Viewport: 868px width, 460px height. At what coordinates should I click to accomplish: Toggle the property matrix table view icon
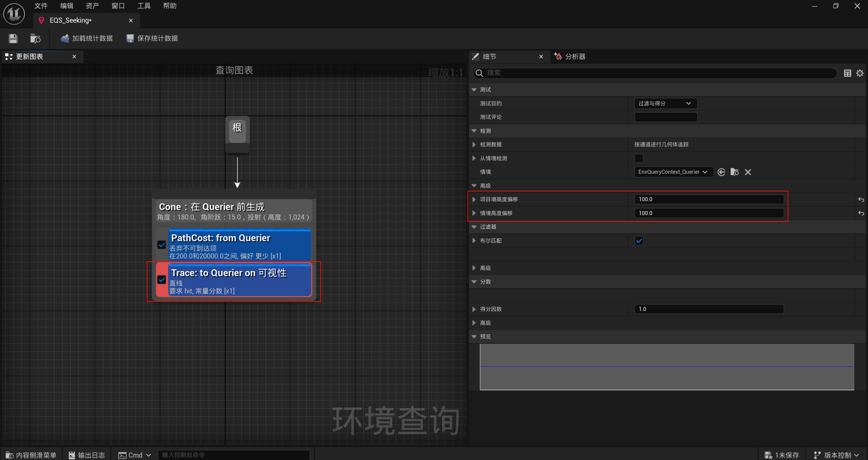click(x=847, y=73)
